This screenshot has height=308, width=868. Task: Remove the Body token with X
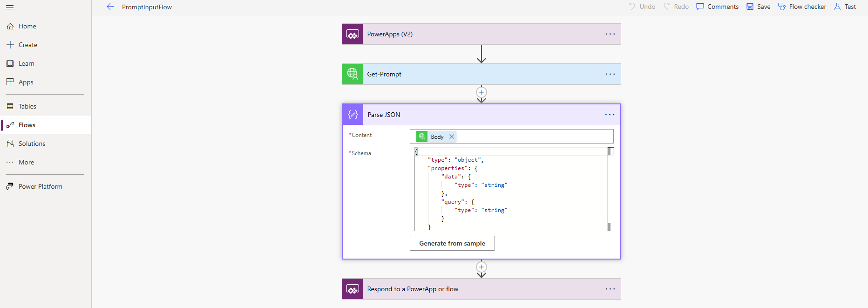(x=452, y=137)
